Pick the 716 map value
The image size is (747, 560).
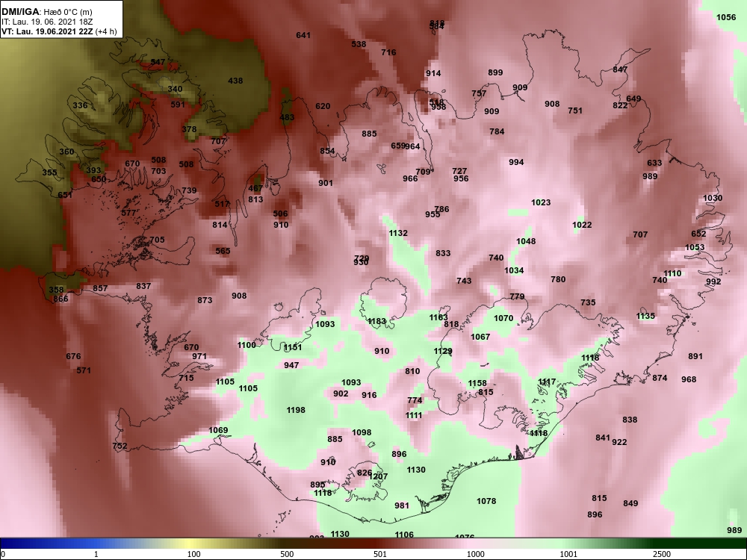(388, 52)
